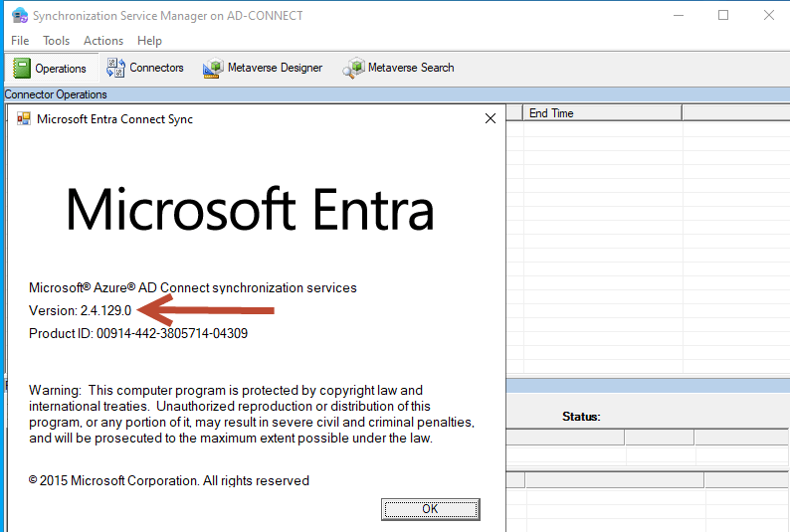Sort by the End Time column header
Image resolution: width=790 pixels, height=532 pixels.
(551, 113)
